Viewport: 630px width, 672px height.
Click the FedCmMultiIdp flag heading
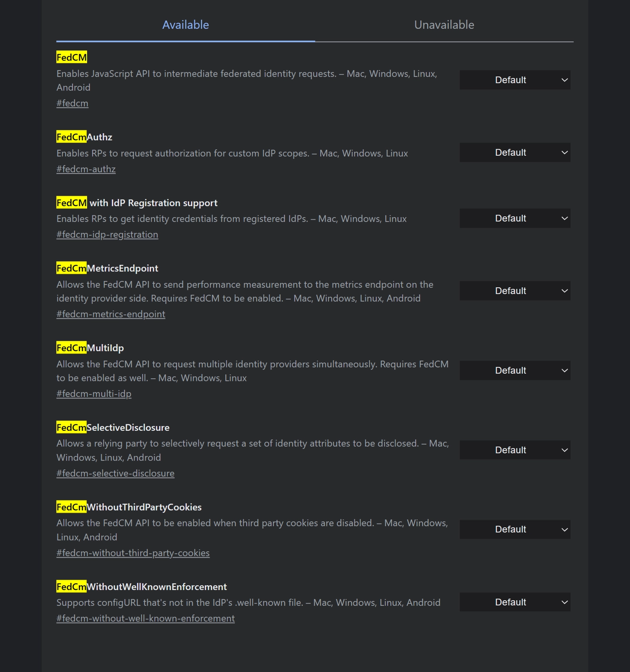coord(90,348)
